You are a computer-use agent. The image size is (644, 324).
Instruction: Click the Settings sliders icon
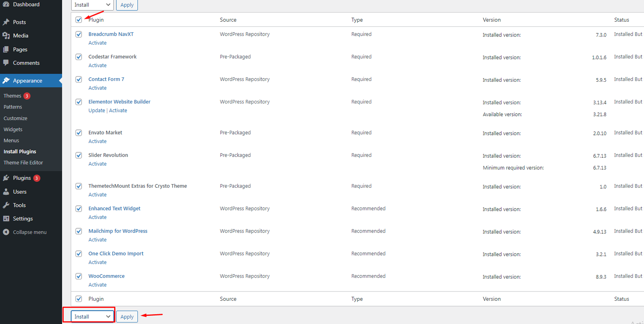pyautogui.click(x=6, y=219)
